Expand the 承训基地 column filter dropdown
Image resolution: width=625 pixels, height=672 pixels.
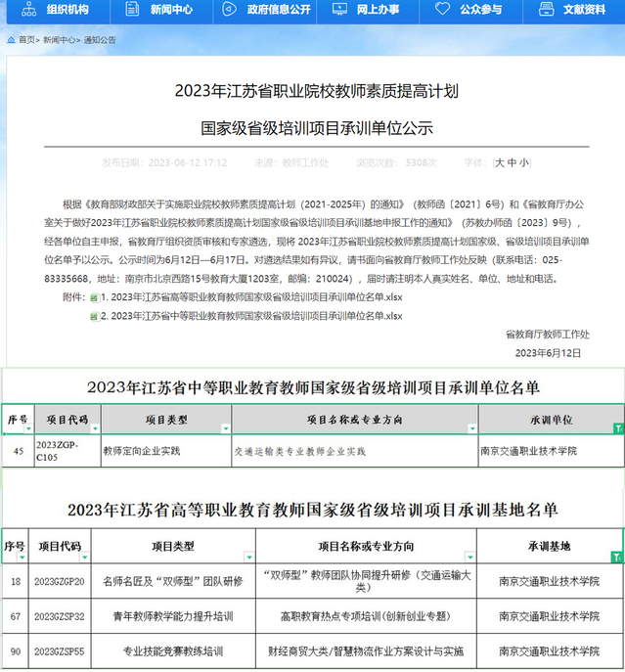614,559
